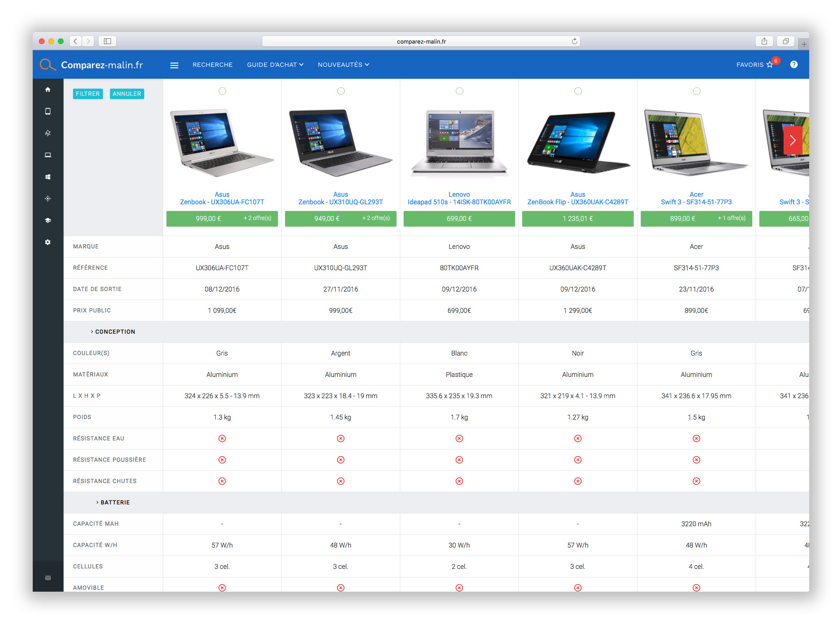Viewport: 840px width, 622px height.
Task: Click the Filtrer button
Action: pos(88,94)
